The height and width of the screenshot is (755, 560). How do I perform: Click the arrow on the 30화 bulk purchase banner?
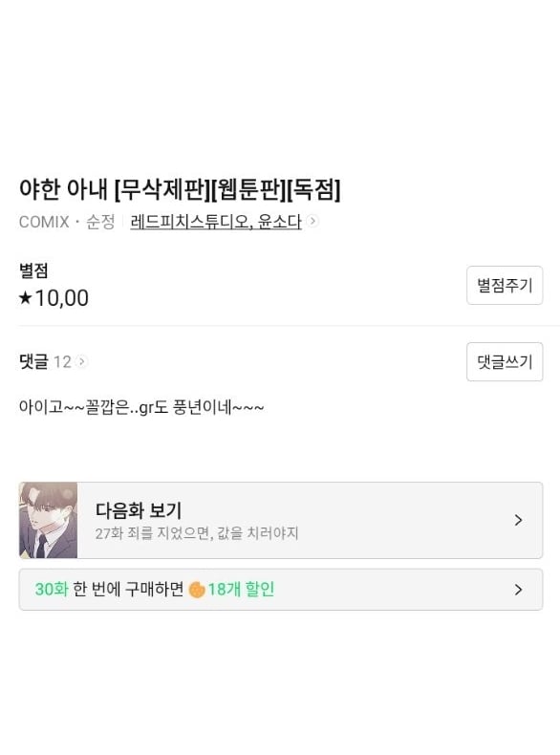click(518, 590)
